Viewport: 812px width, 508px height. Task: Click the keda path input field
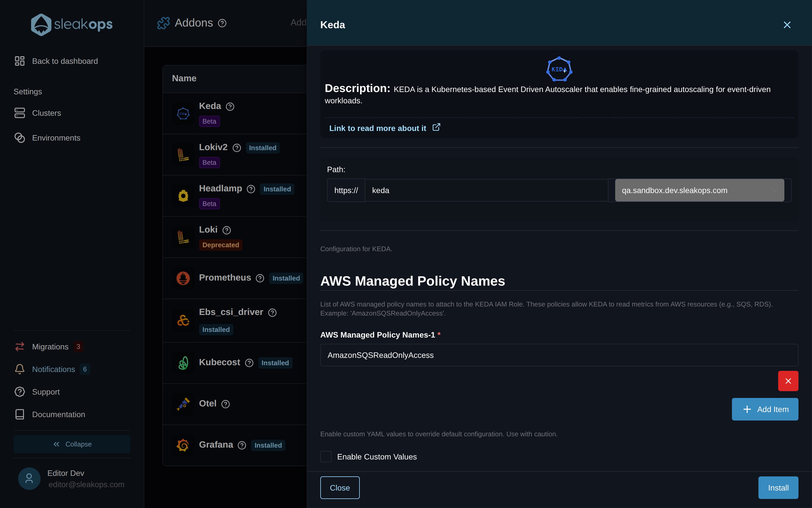(487, 190)
